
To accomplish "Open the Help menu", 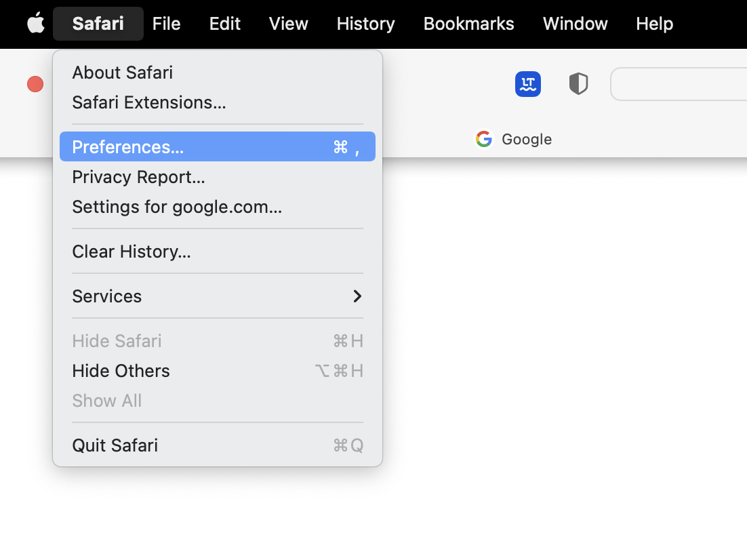I will (x=655, y=24).
